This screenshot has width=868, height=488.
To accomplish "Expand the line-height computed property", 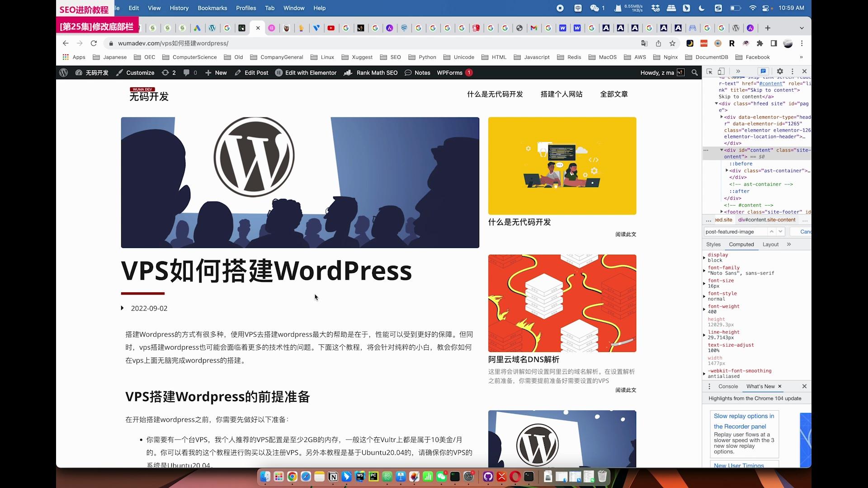I will click(704, 335).
